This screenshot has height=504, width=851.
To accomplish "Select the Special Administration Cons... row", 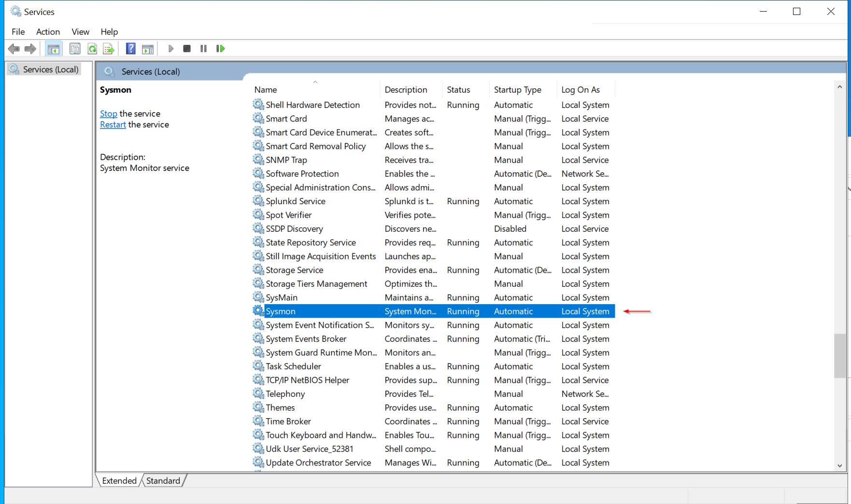I will click(433, 187).
